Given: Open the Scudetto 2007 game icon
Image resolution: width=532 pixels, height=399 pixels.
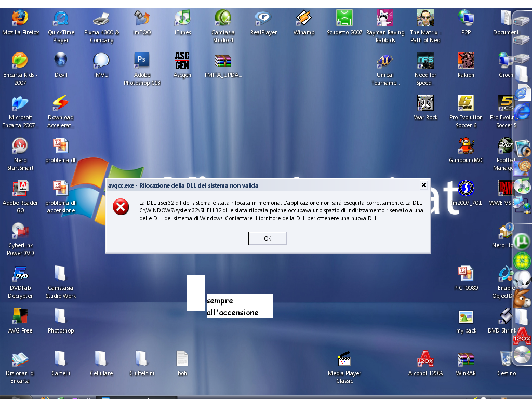Looking at the screenshot, I should [x=344, y=23].
